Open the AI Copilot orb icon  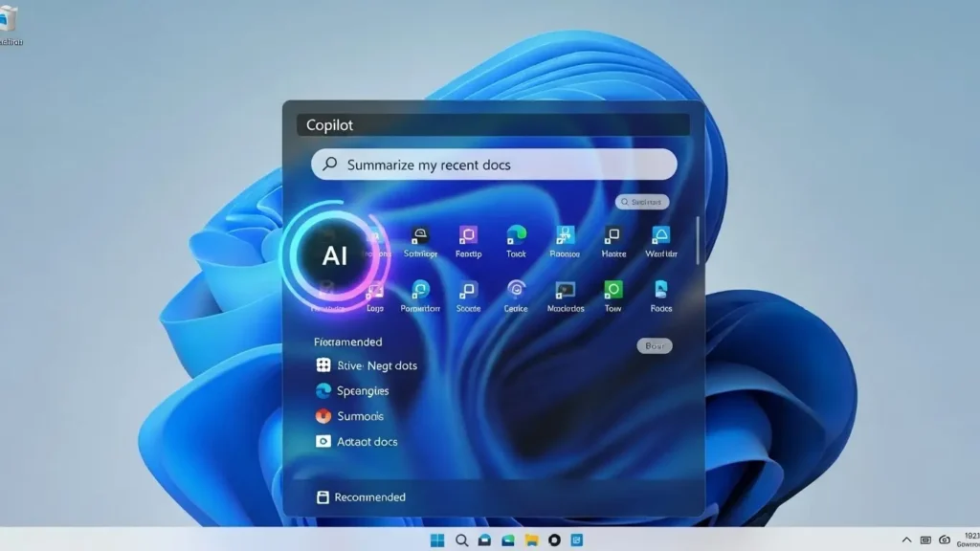coord(335,256)
